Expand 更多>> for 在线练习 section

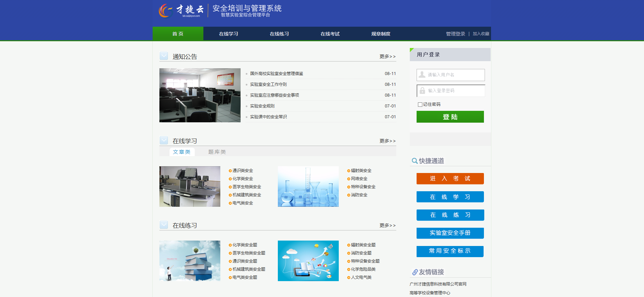coord(387,225)
